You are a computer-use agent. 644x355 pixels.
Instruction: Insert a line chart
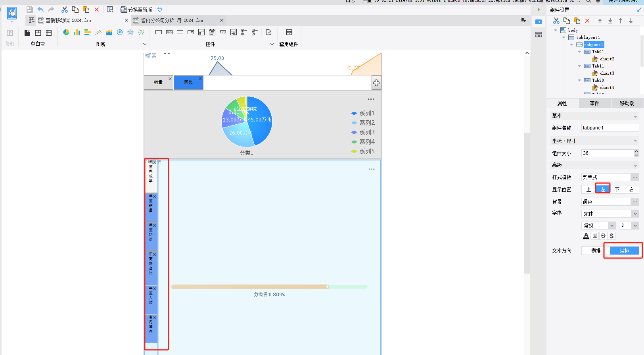point(98,32)
